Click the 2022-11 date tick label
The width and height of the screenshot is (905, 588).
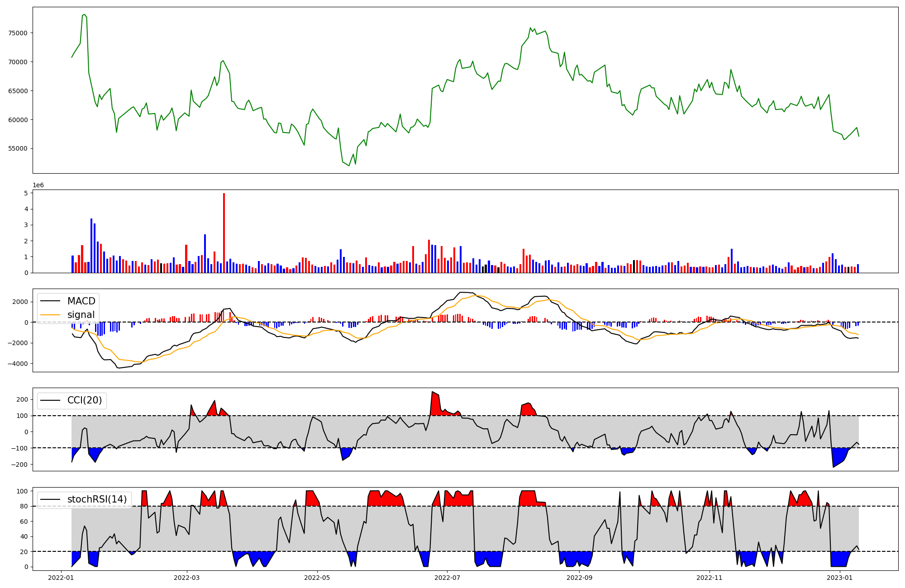coord(709,578)
